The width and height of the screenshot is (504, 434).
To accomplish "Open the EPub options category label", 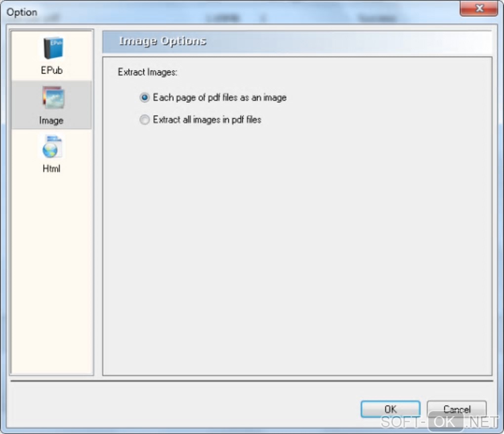I will click(x=52, y=70).
